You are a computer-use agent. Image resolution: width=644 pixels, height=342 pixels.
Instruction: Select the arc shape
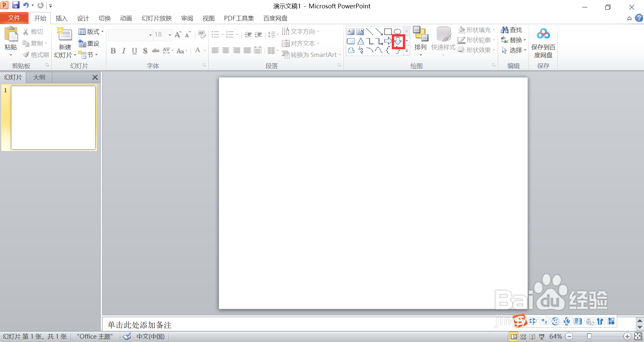[370, 51]
